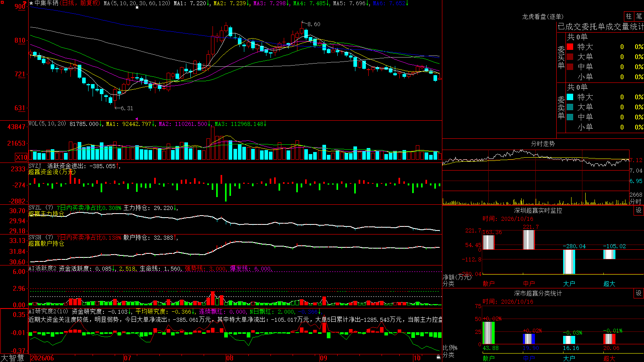Click the 超大 red bar showing 20.06
Viewport: 644px width, 362px height.
(x=609, y=339)
